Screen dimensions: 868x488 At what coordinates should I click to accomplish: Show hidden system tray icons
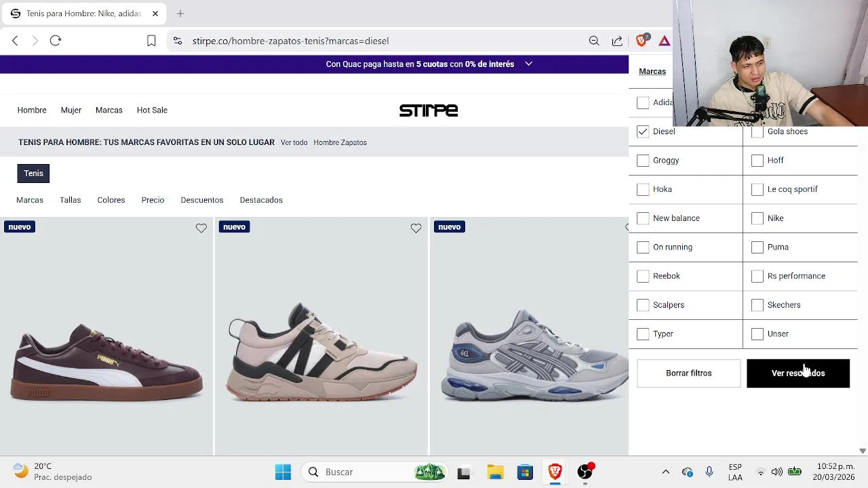pos(666,472)
